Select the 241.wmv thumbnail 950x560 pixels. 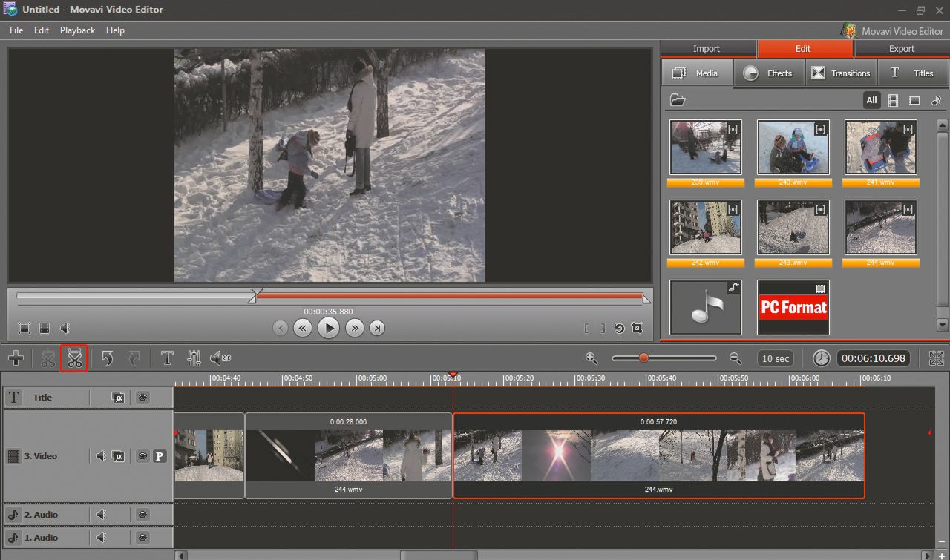coord(881,148)
